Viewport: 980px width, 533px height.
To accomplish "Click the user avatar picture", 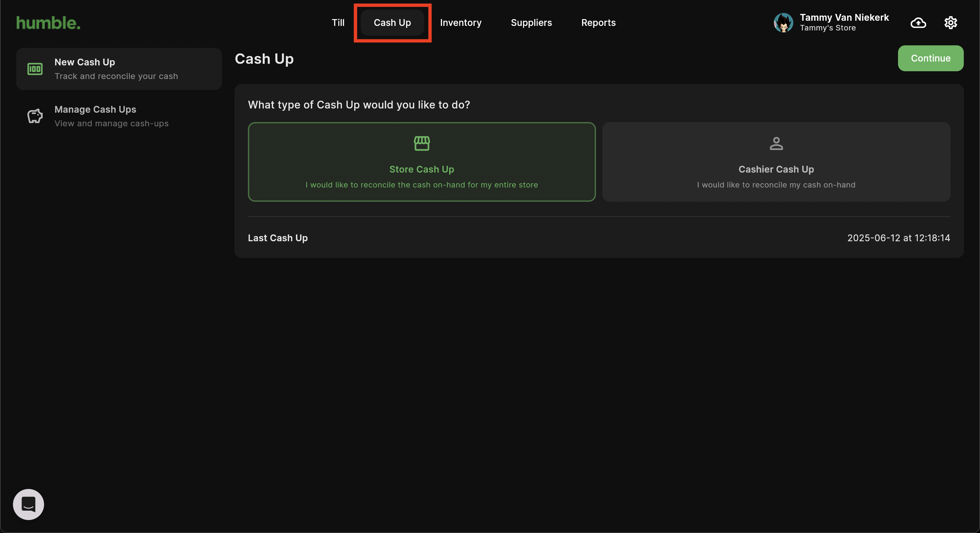I will 783,23.
